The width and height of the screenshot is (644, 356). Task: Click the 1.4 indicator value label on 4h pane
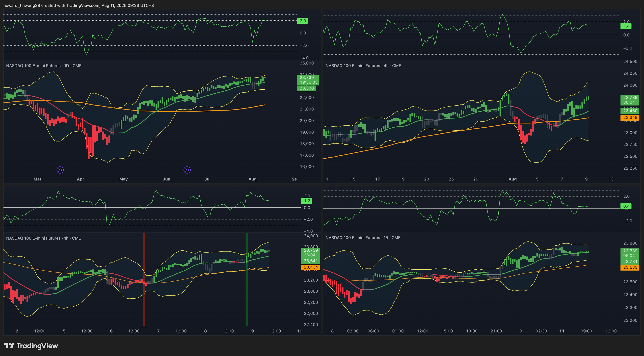[x=626, y=26]
